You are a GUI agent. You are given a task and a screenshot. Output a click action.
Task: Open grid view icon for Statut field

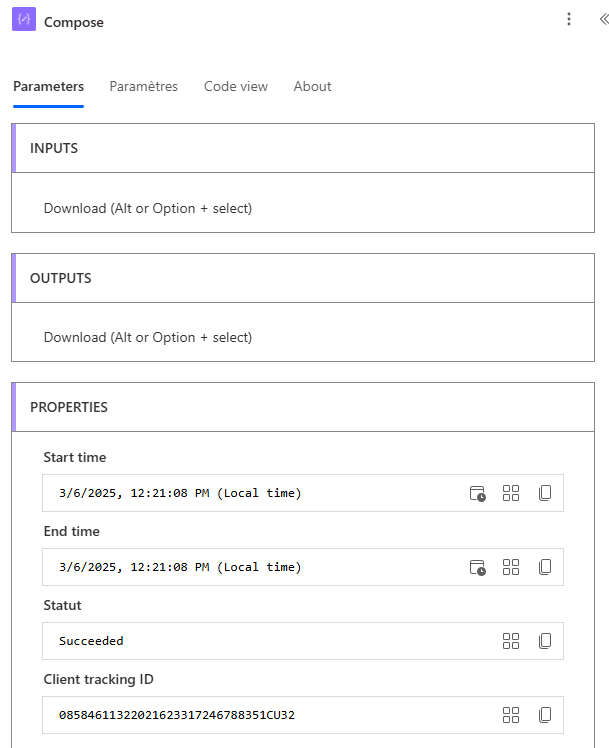(511, 641)
